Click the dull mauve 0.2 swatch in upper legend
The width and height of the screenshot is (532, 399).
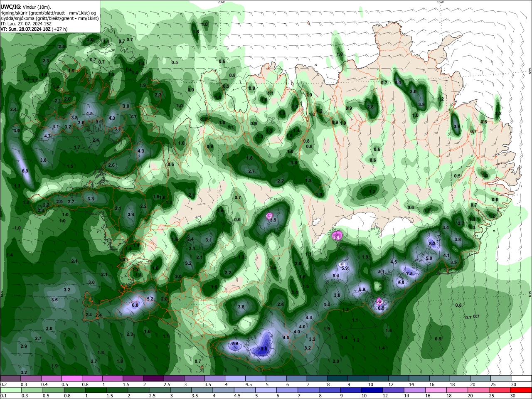10,379
